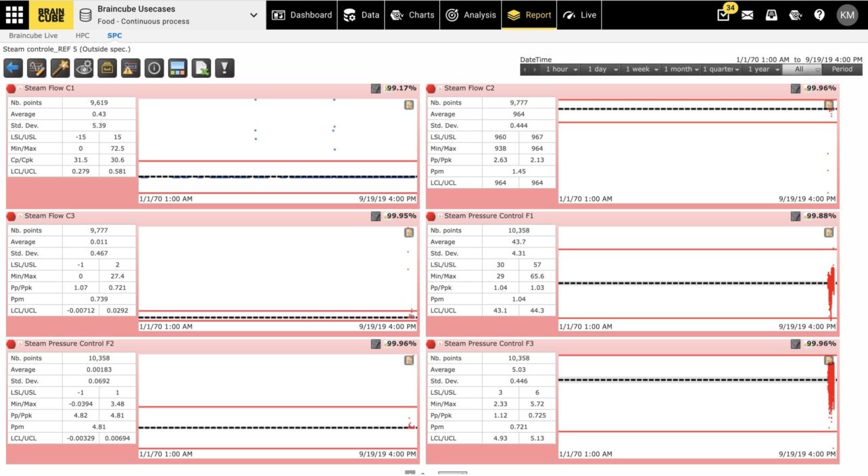Click the help question mark icon
Viewport: 868px width, 476px height.
click(x=819, y=15)
